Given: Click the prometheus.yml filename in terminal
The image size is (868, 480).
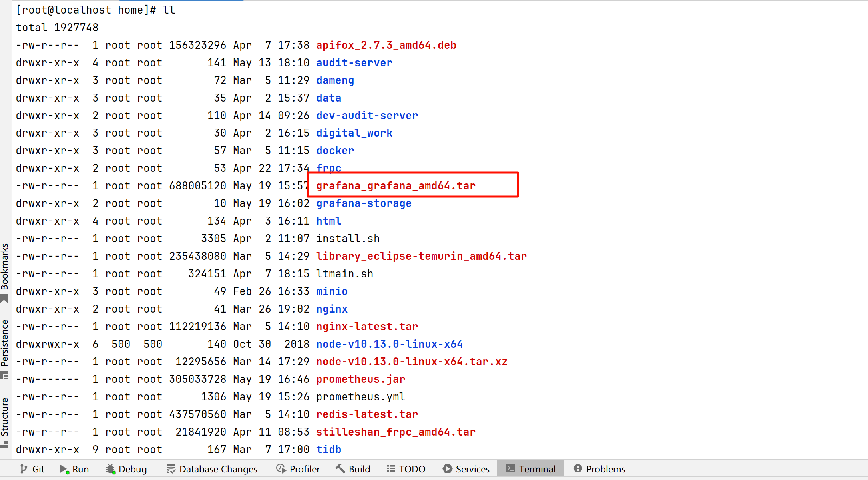Looking at the screenshot, I should (360, 397).
